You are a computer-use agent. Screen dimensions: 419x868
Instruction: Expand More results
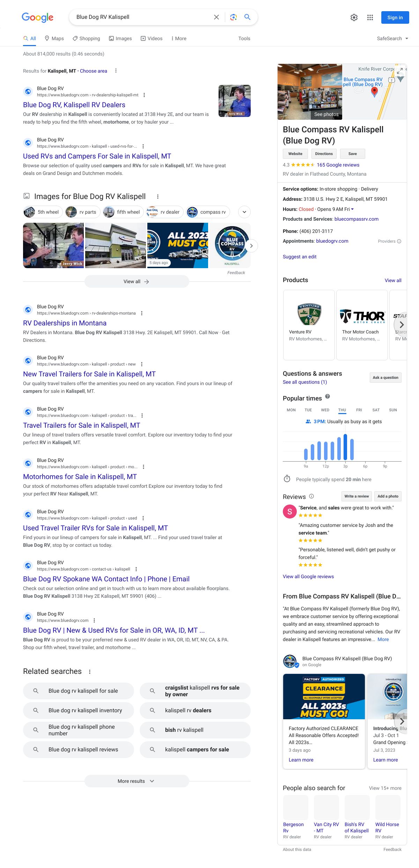click(137, 781)
